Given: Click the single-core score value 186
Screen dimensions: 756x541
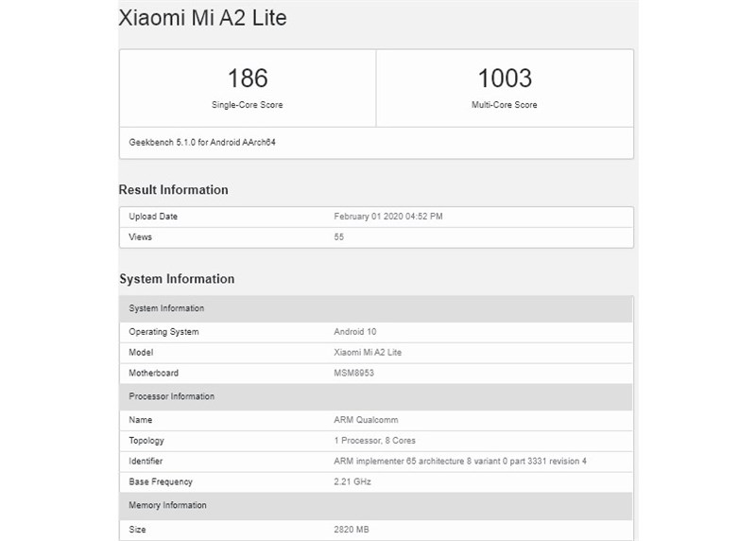Looking at the screenshot, I should [x=248, y=79].
